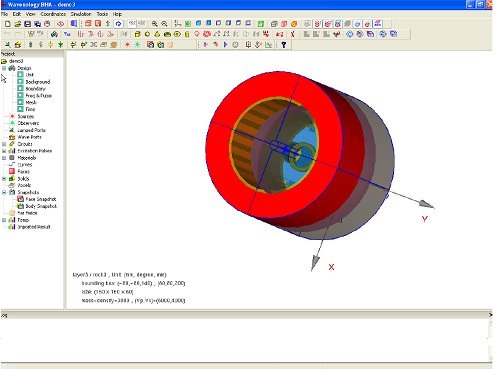Click the Zoom In magnifier icon
The image size is (500, 369).
(x=154, y=24)
